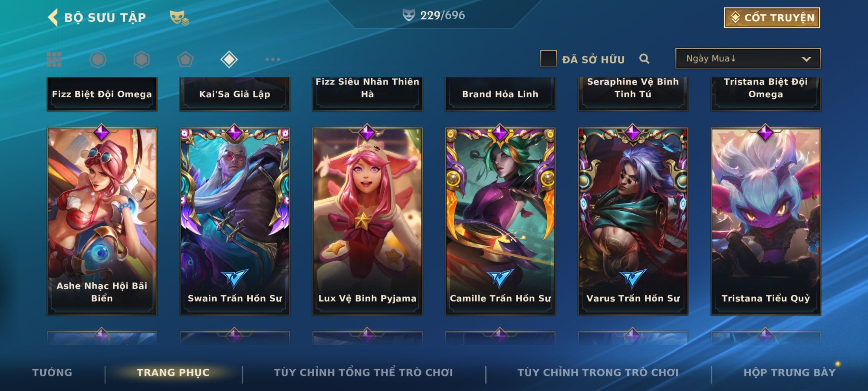Click the Cốt Truyện button
Viewport: 868px width, 391px height.
(772, 18)
